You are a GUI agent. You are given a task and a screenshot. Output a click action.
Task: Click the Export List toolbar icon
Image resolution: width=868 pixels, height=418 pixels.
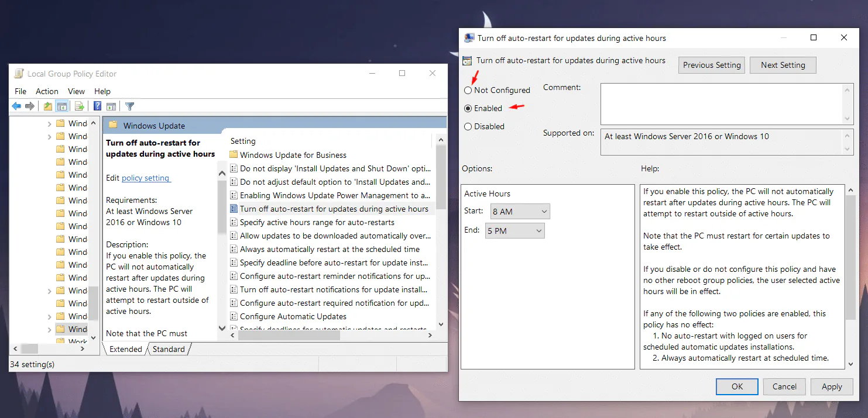pyautogui.click(x=80, y=106)
